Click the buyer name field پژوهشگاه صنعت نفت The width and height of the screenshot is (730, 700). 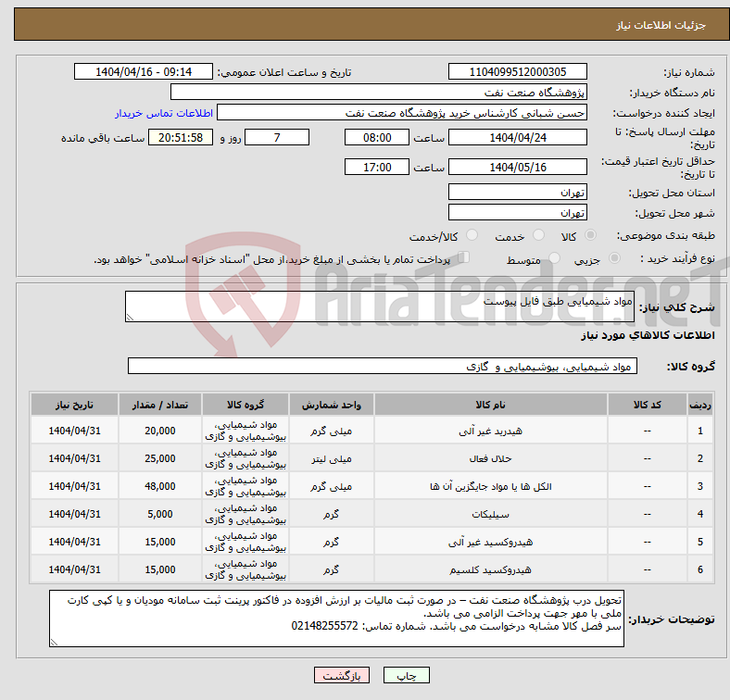(x=379, y=93)
